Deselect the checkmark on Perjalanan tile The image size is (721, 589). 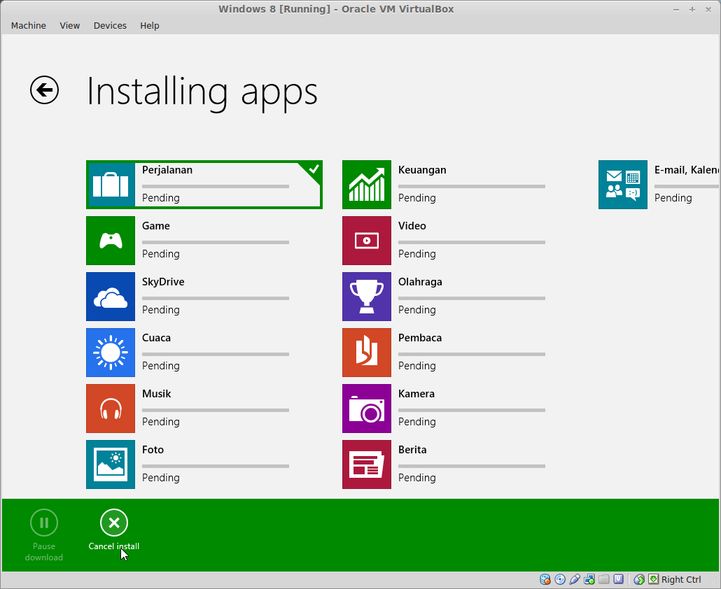(x=313, y=170)
